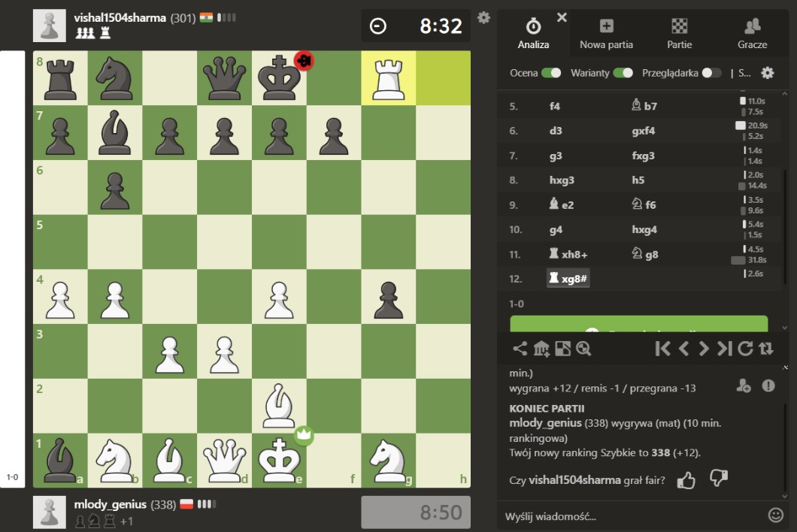The width and height of the screenshot is (797, 532).
Task: Expand the chat panel using corner arrow
Action: tap(786, 367)
